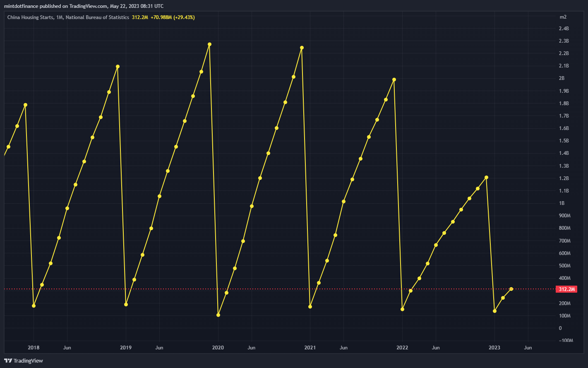Click the 2023 time axis label
Screen dimensions: 588x368
click(x=494, y=348)
